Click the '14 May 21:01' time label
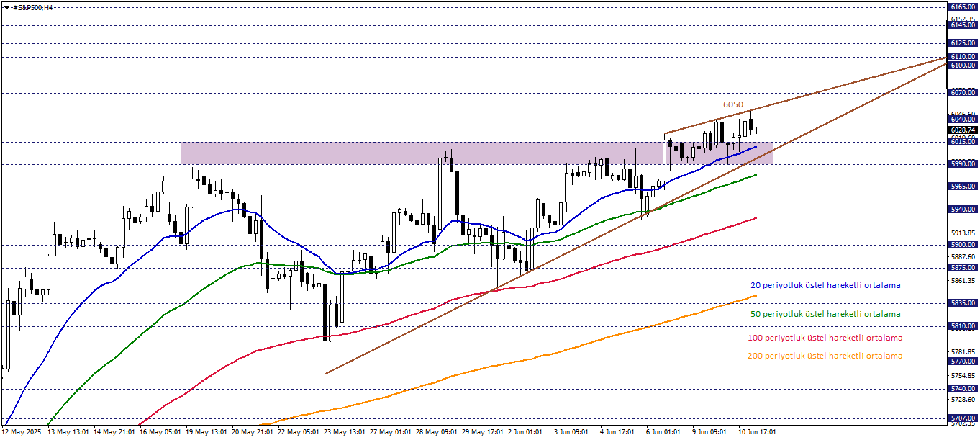 [114, 432]
